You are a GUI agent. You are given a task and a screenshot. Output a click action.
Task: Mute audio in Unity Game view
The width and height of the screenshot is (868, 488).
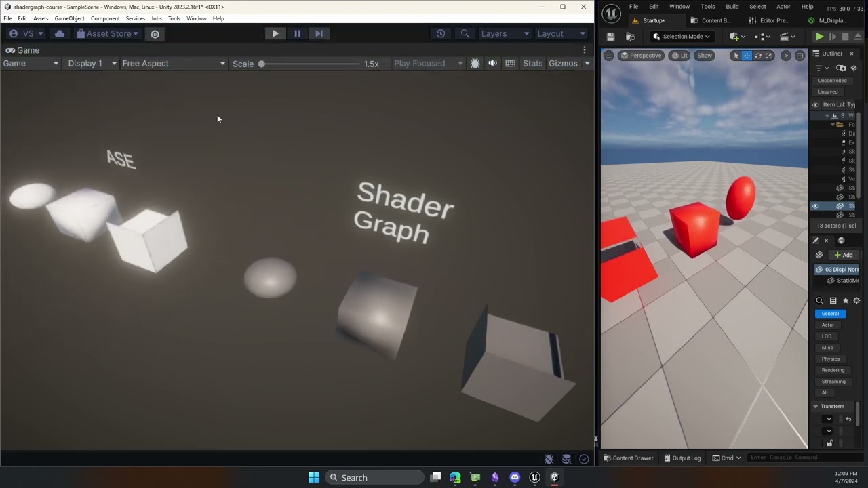492,63
